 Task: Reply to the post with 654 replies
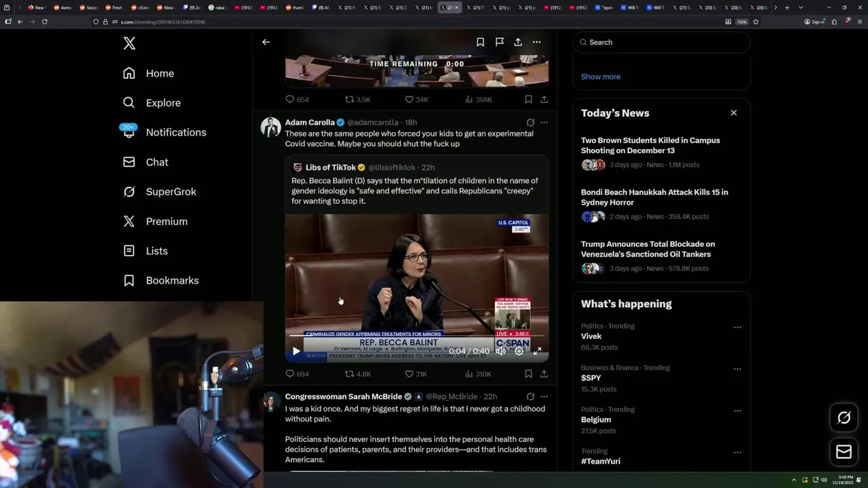(297, 100)
